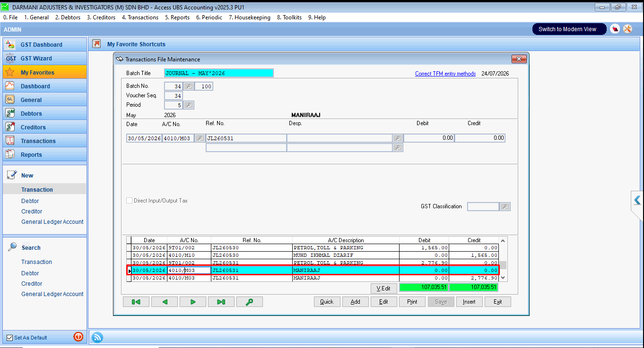Click Transaction under the New section
This screenshot has height=348, width=644.
[37, 190]
